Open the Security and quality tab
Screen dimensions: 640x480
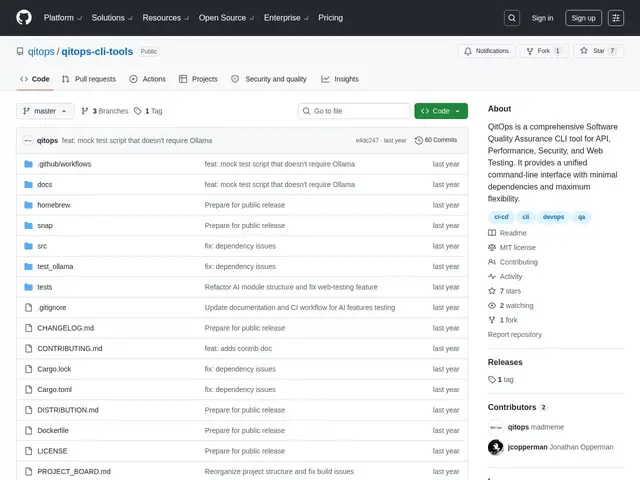[x=269, y=79]
